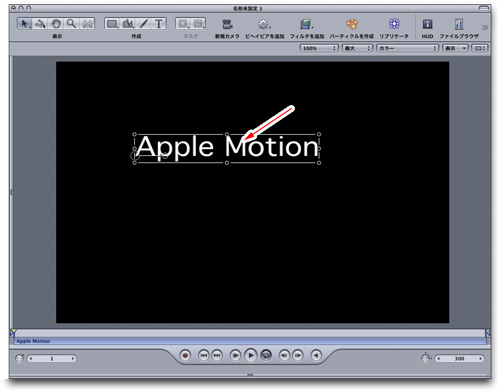
Task: Increase the duration 300 with the right arrow
Action: pyautogui.click(x=481, y=359)
